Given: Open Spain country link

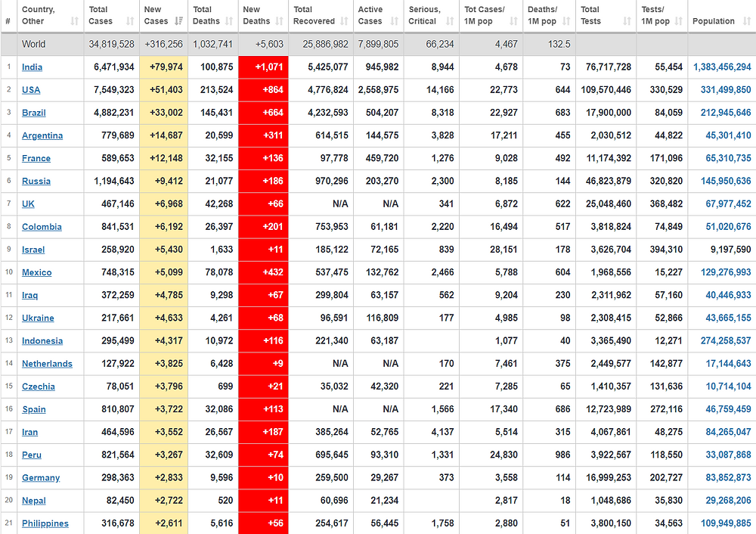Looking at the screenshot, I should pos(34,409).
